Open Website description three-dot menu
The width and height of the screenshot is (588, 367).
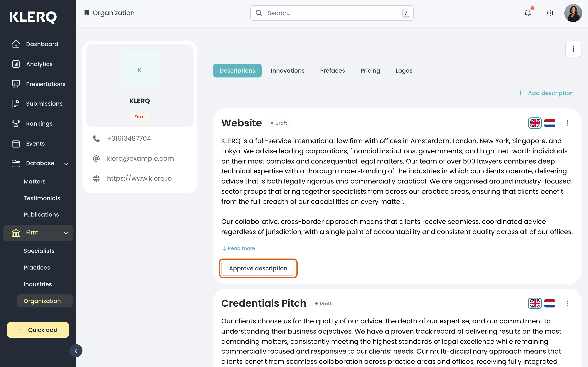point(567,123)
